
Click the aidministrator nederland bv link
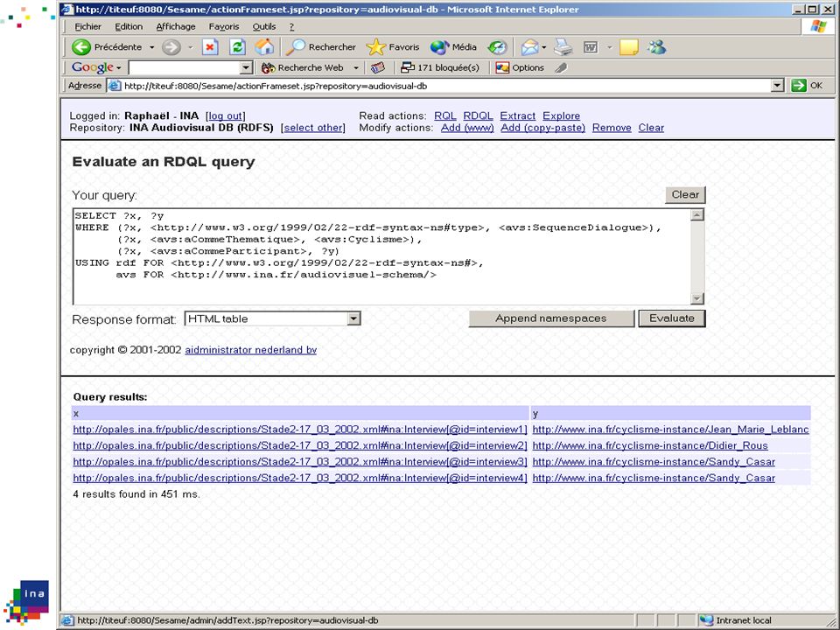pos(251,350)
